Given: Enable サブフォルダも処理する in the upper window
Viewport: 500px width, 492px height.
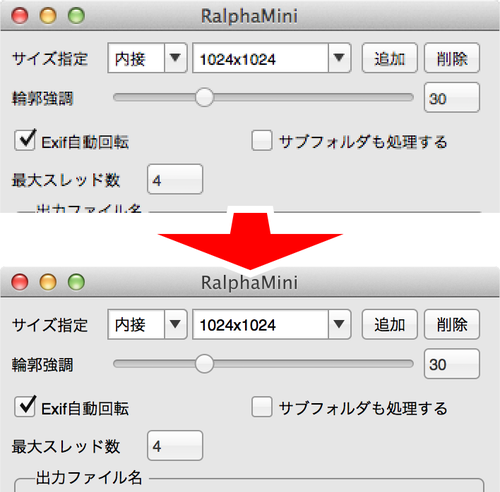Looking at the screenshot, I should click(x=262, y=141).
